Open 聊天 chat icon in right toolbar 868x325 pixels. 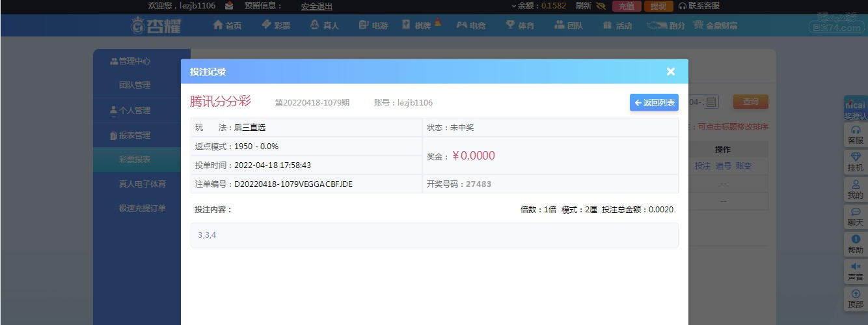[x=856, y=217]
